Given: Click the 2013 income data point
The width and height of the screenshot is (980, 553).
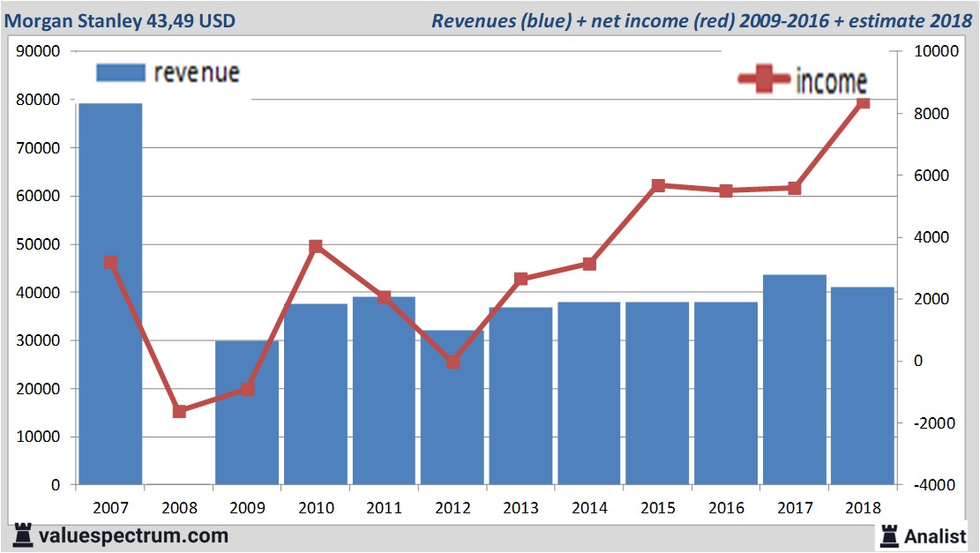Looking at the screenshot, I should point(521,279).
